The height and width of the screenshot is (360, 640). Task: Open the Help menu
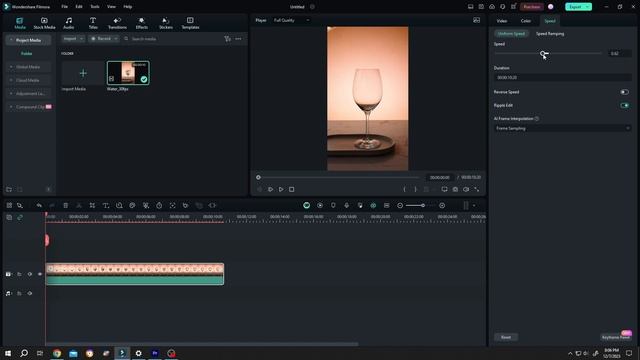tap(127, 7)
